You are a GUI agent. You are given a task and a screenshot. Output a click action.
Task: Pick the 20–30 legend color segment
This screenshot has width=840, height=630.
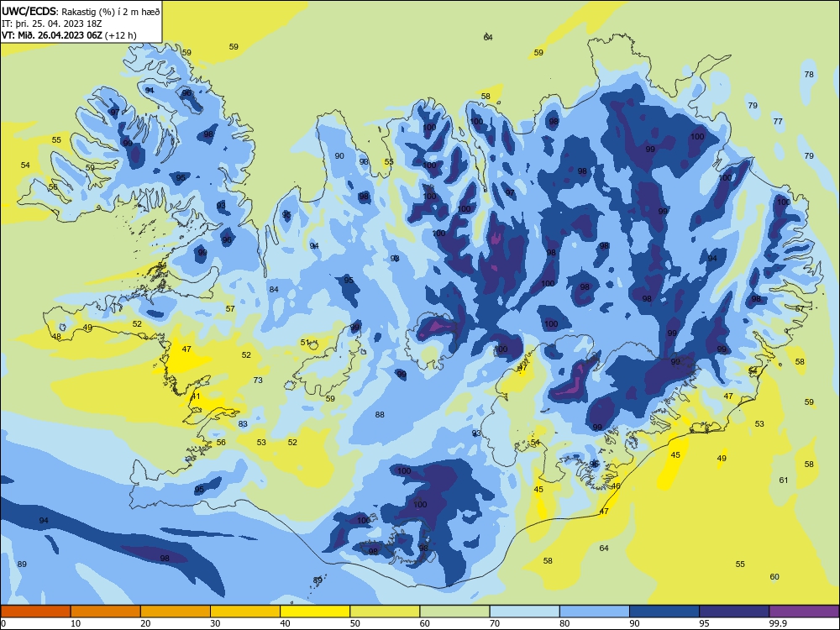[176, 612]
